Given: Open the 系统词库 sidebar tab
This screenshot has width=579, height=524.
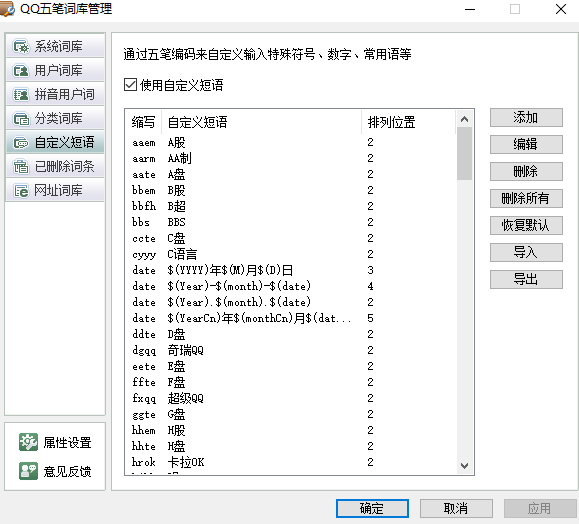Looking at the screenshot, I should [55, 46].
